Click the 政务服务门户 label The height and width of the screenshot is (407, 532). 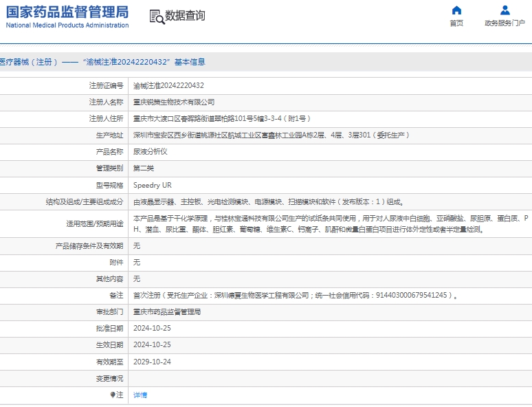505,23
